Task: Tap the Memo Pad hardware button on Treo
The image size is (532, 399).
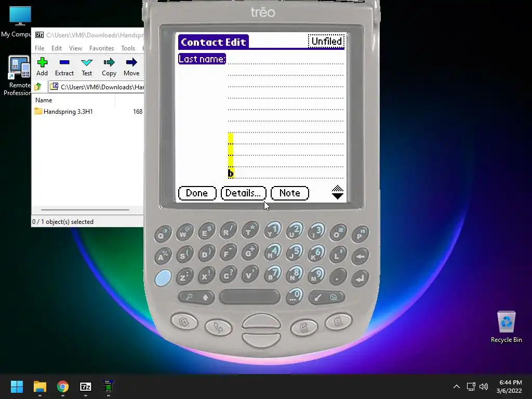Action: tap(338, 321)
